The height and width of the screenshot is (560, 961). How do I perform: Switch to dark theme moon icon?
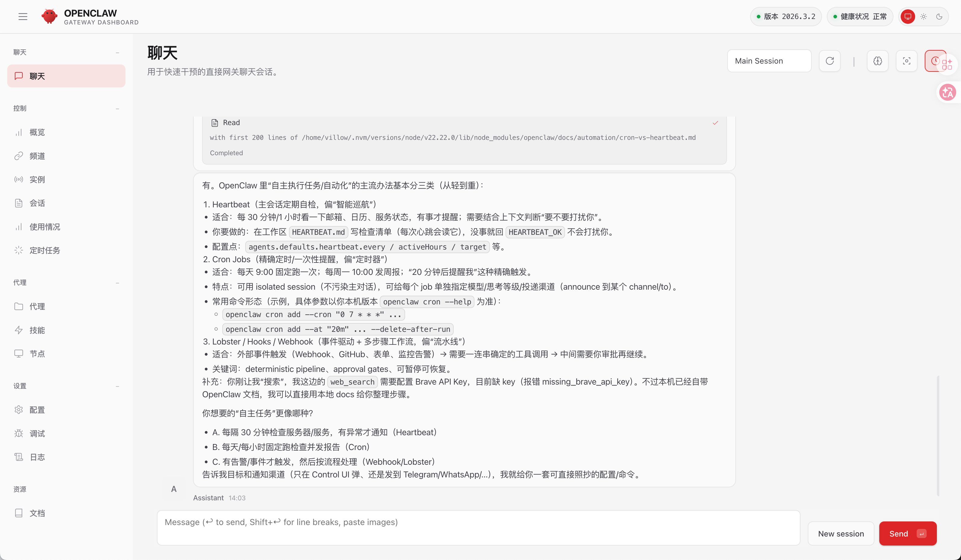click(x=939, y=16)
